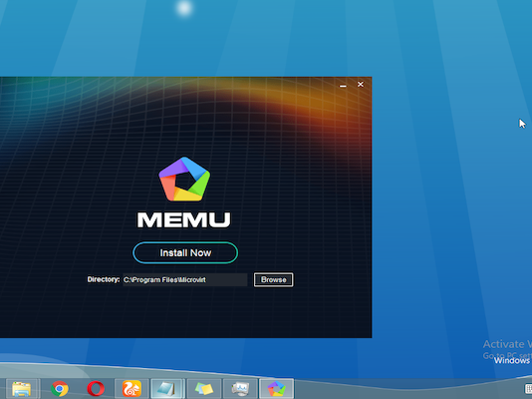Click the Windows watermark label near tray
The image size is (532, 399).
tap(512, 360)
